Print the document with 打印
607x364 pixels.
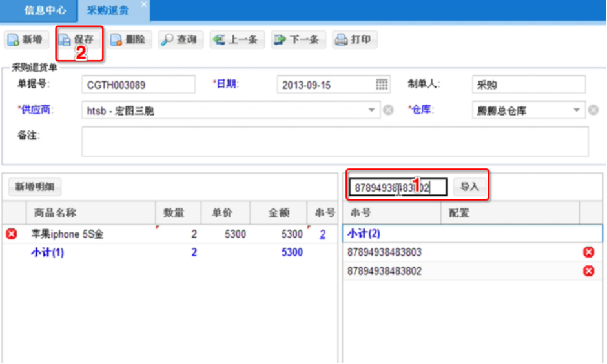click(x=353, y=40)
